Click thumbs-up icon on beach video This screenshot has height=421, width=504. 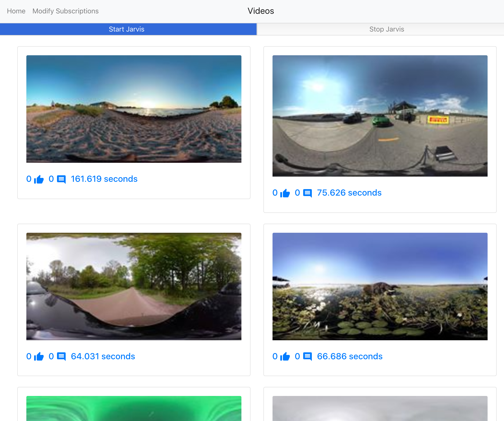tap(39, 179)
